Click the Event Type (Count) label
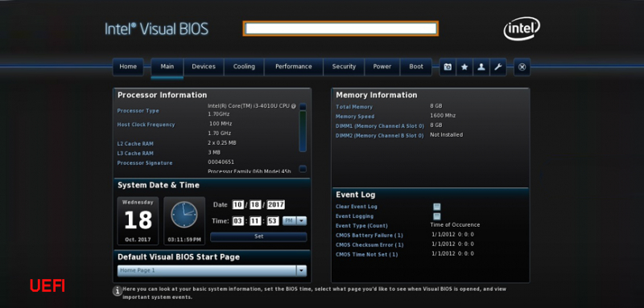Viewport: 644px width, 308px height. (361, 226)
